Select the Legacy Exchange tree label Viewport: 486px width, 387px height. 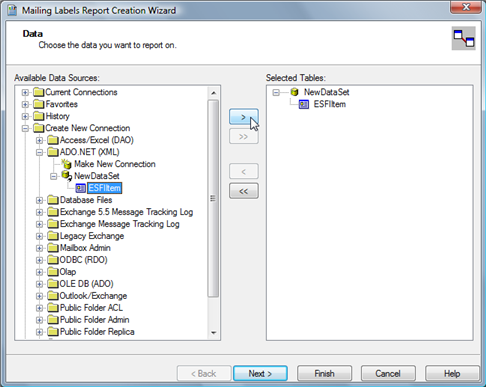point(92,236)
